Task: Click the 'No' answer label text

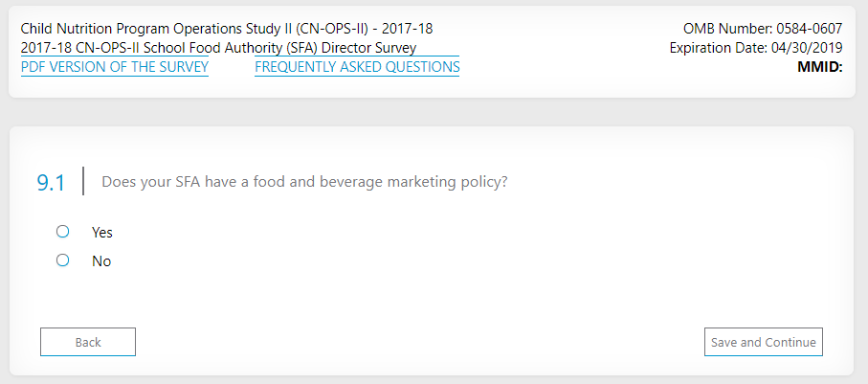Action: tap(101, 261)
